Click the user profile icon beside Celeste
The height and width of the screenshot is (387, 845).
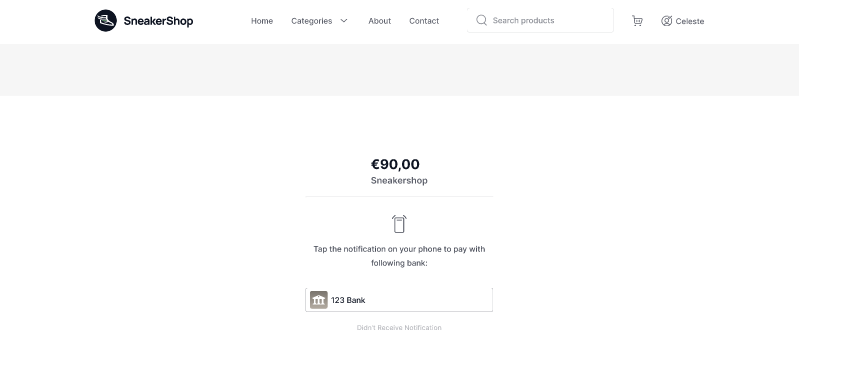pyautogui.click(x=667, y=21)
